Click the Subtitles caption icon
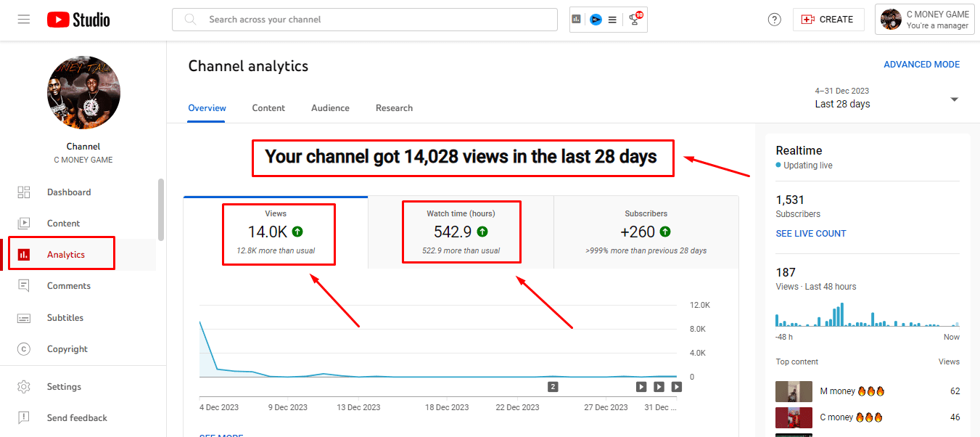Screen dimensions: 980x437 [x=24, y=318]
